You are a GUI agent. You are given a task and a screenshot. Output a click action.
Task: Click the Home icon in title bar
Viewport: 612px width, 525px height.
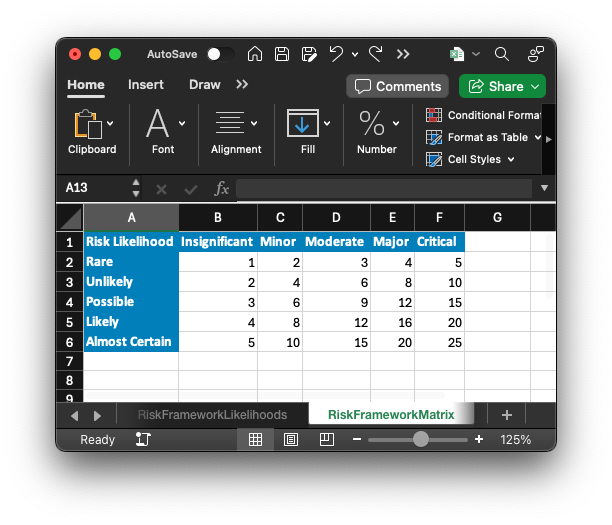tap(255, 54)
